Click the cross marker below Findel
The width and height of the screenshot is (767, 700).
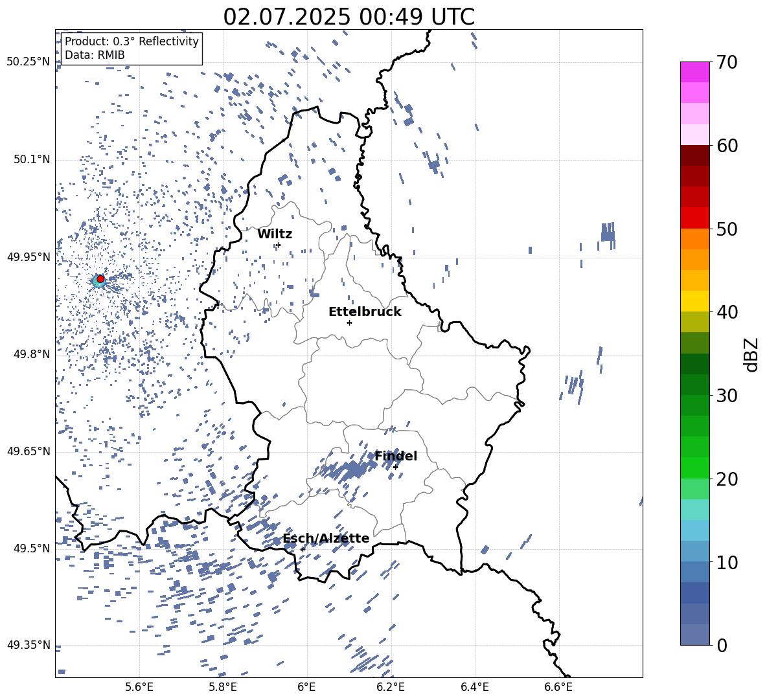[395, 468]
